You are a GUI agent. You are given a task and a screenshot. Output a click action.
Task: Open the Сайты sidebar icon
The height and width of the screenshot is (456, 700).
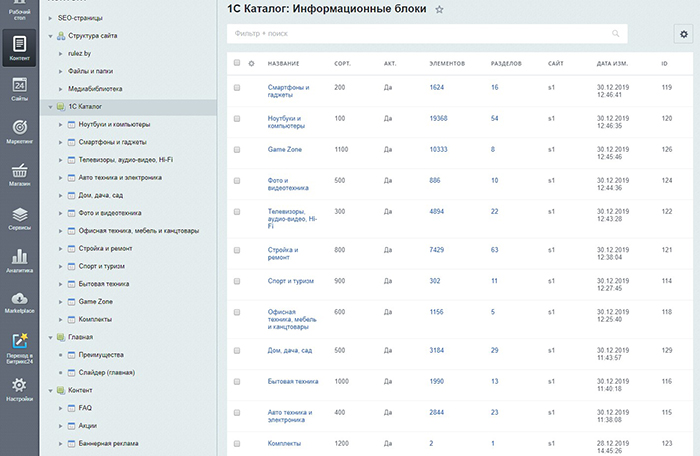19,89
